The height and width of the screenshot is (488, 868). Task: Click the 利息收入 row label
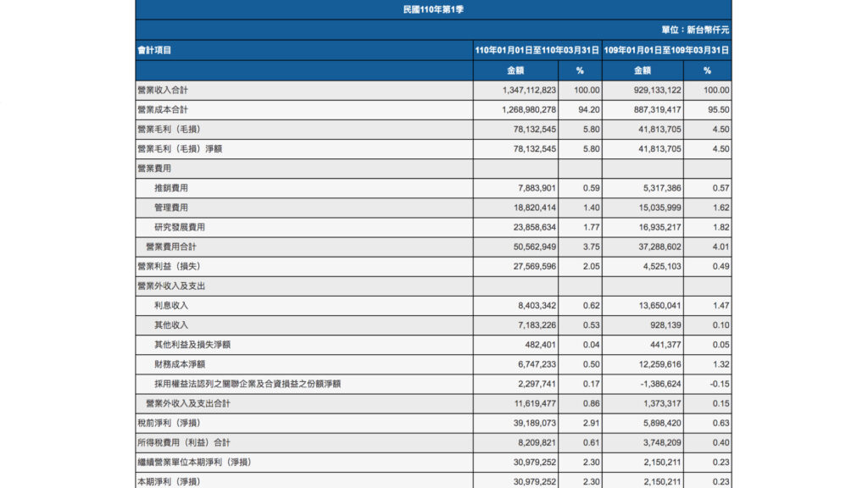pyautogui.click(x=171, y=305)
